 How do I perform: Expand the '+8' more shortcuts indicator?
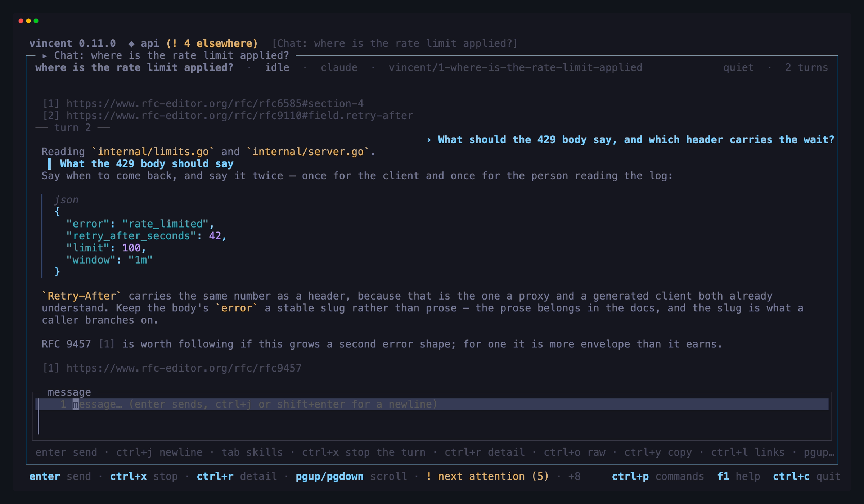pos(574,477)
